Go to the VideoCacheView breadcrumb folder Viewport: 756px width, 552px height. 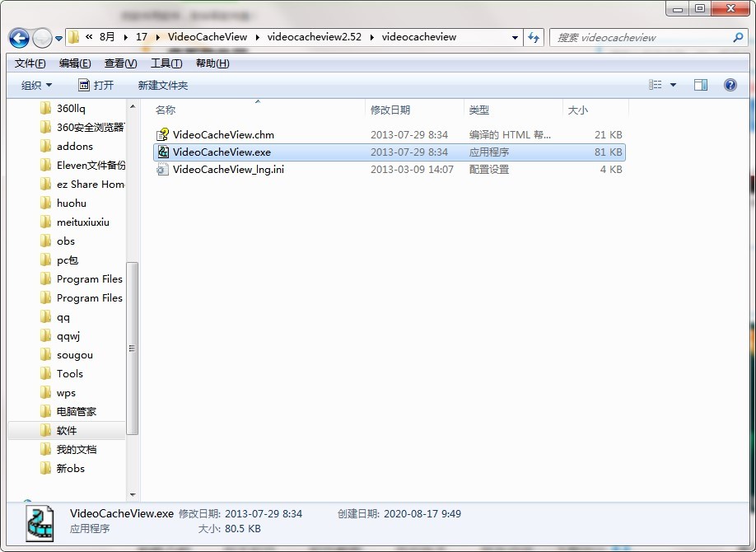(208, 37)
